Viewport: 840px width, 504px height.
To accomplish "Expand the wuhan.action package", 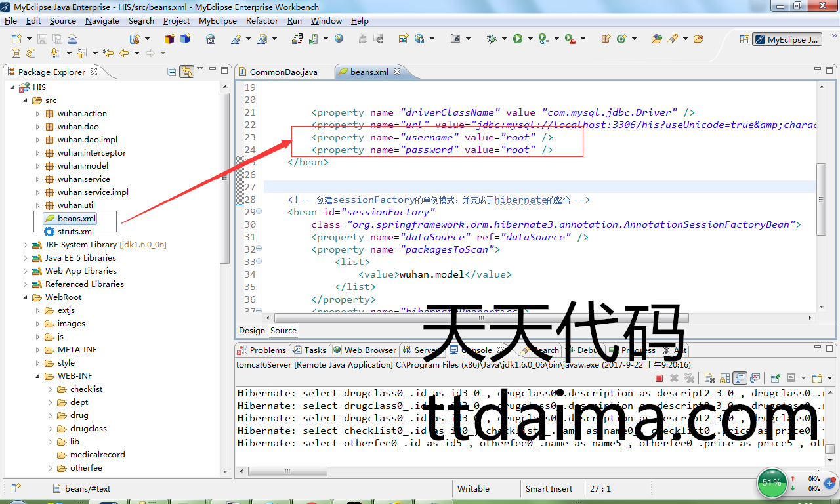I will click(x=37, y=114).
